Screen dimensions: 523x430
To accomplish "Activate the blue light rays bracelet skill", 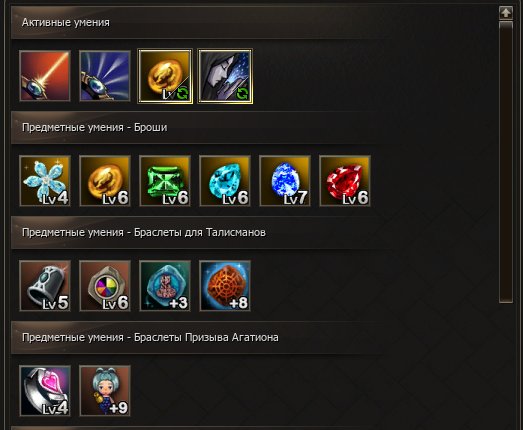I will click(105, 76).
